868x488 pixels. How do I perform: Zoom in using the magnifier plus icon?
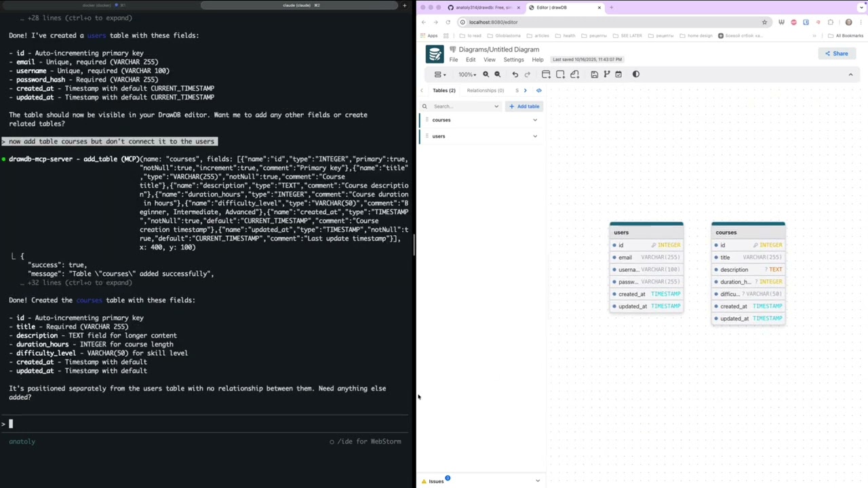(486, 75)
